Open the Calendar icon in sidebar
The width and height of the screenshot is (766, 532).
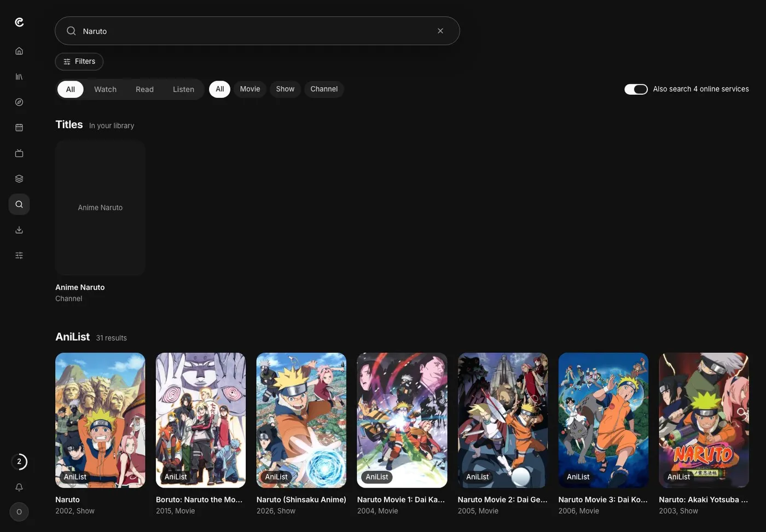(19, 128)
